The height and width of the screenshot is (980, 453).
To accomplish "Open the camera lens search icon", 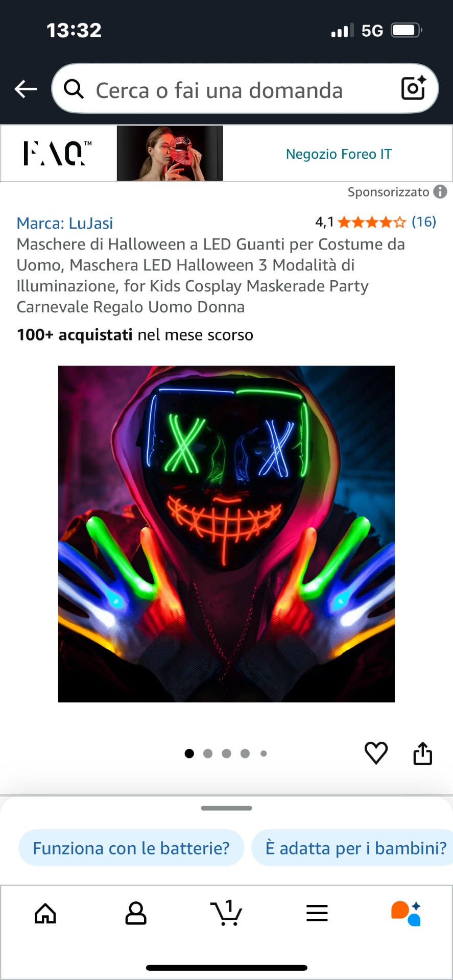I will (x=413, y=88).
